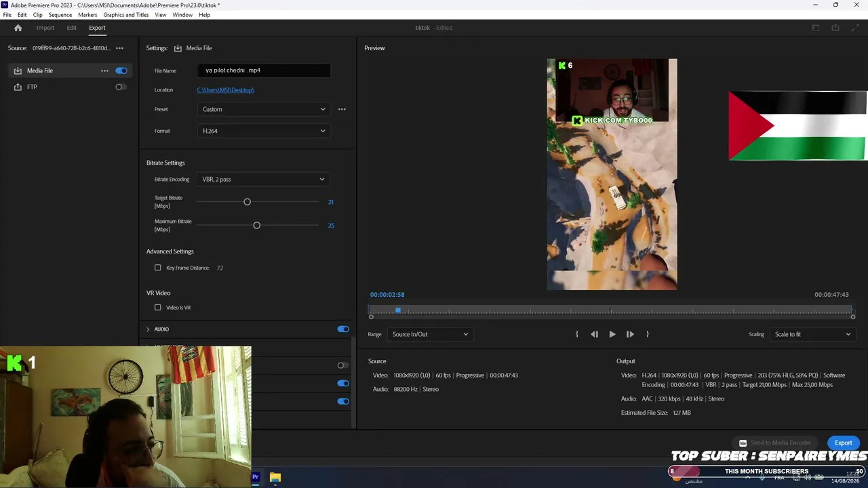Open the Preset more-options ellipsis
The height and width of the screenshot is (488, 868).
[x=342, y=109]
